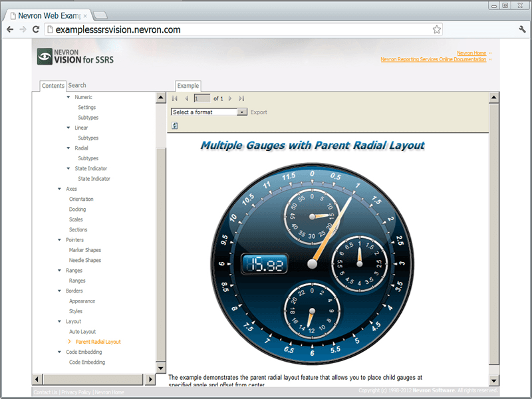Open the Marker Shapes example
The width and height of the screenshot is (532, 399).
tap(85, 250)
